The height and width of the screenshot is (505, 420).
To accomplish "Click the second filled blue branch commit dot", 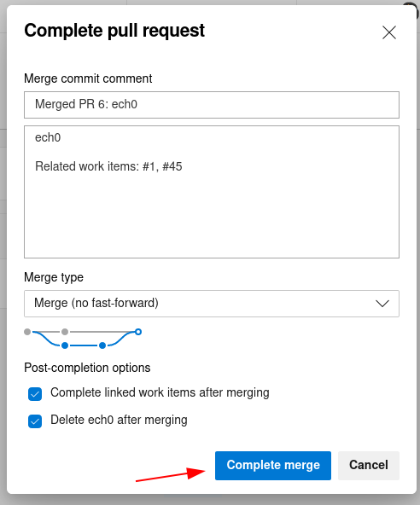I will 102,345.
